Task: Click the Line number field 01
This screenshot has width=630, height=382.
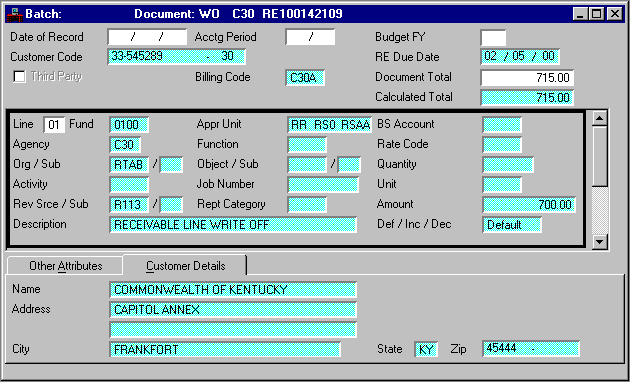Action: 54,125
